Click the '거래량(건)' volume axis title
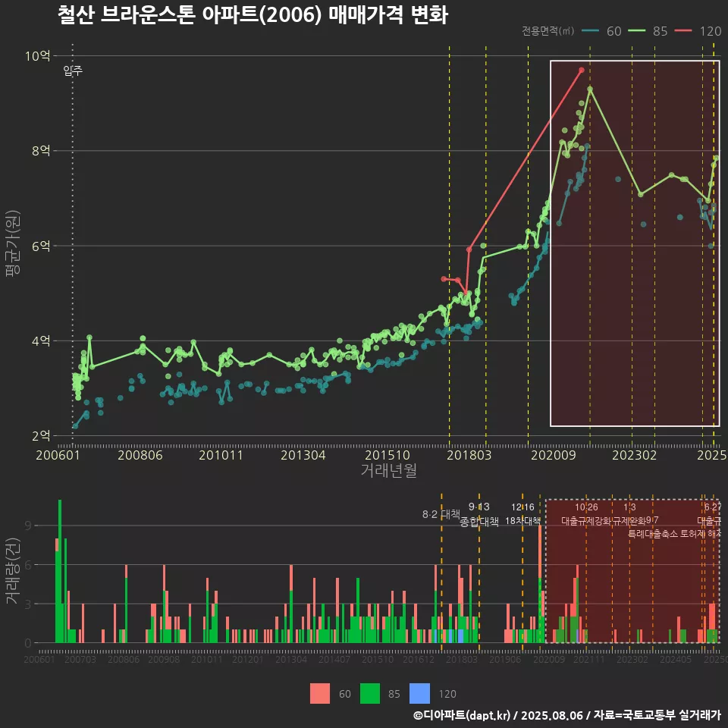The height and width of the screenshot is (728, 728). pos(13,572)
